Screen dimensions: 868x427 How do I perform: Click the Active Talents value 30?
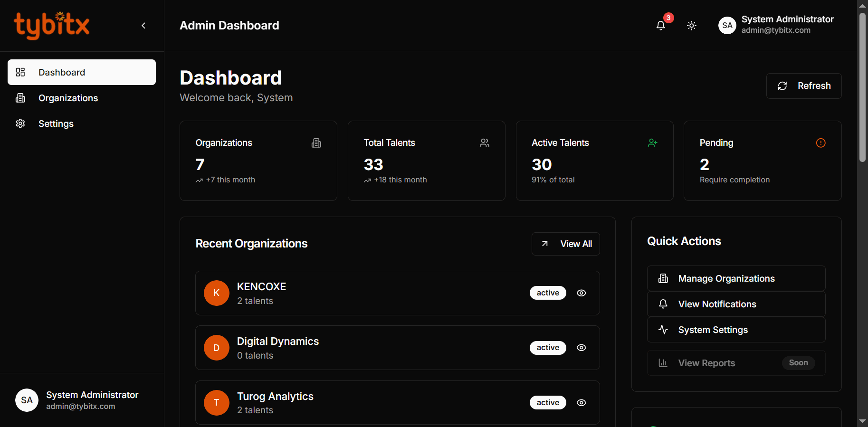[542, 165]
